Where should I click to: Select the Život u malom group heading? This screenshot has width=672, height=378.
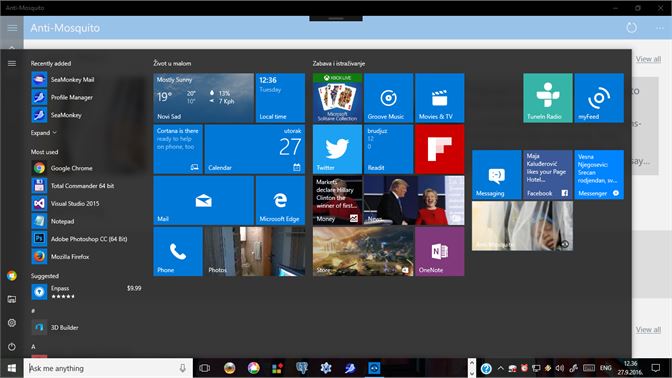[172, 63]
